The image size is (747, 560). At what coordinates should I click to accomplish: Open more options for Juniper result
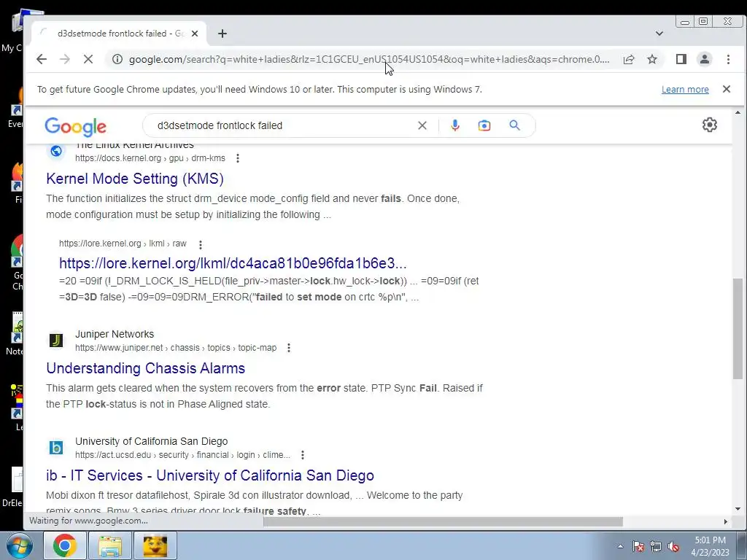pyautogui.click(x=289, y=348)
